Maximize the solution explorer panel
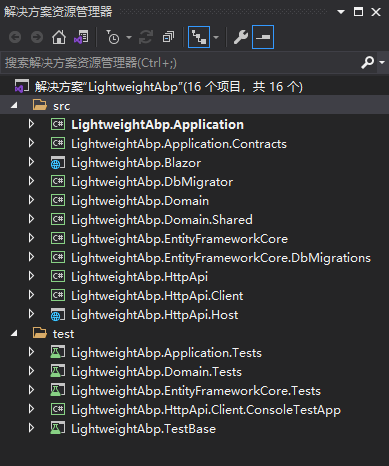Image resolution: width=389 pixels, height=466 pixels. (358, 12)
